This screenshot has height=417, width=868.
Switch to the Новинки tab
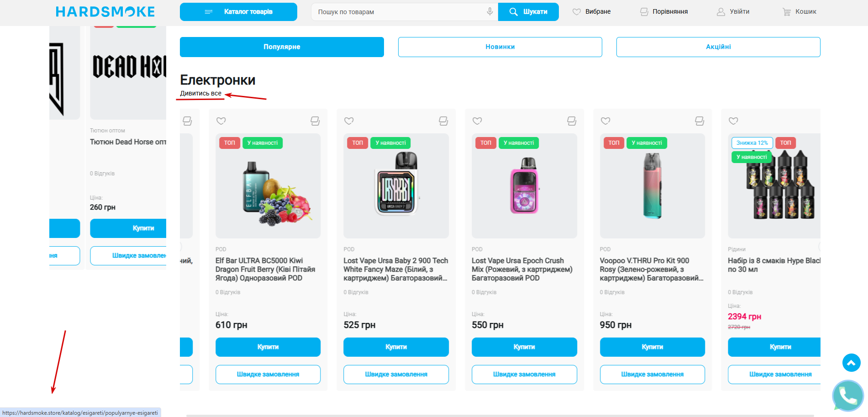500,47
